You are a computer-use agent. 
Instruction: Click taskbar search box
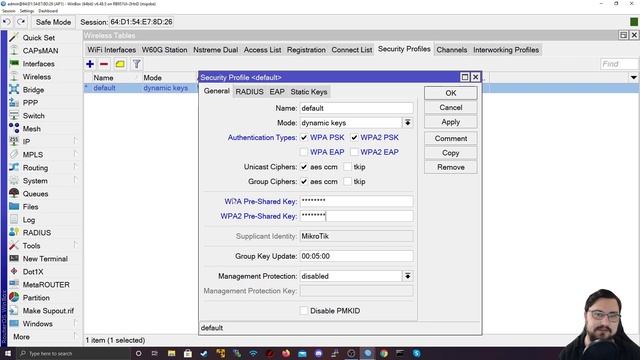(x=73, y=353)
